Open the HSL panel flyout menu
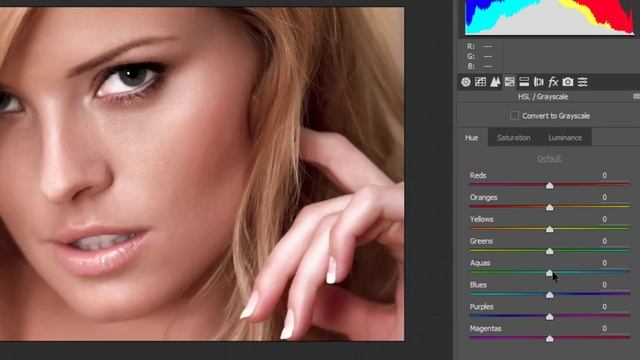 pyautogui.click(x=636, y=96)
